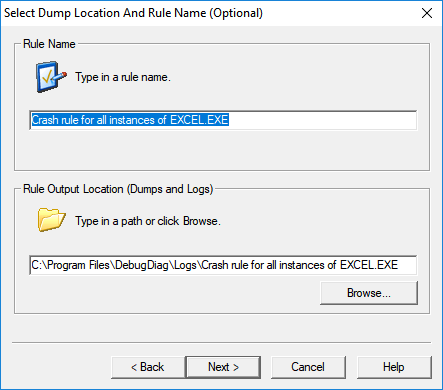Click the dump output path field
This screenshot has width=443, height=390.
pyautogui.click(x=223, y=265)
